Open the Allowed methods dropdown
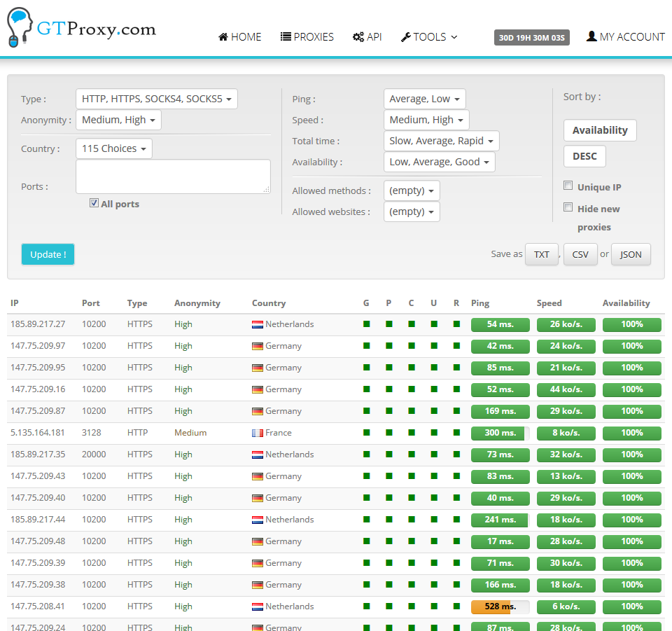 [x=412, y=190]
